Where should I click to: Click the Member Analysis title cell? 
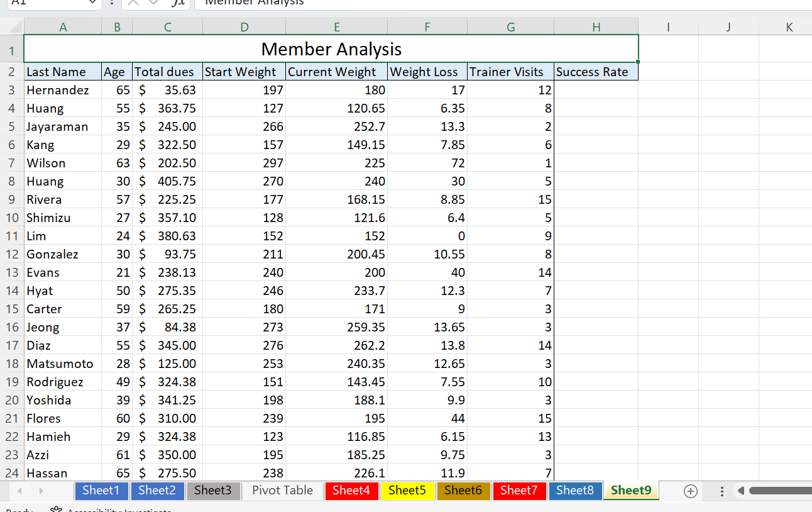pos(331,48)
